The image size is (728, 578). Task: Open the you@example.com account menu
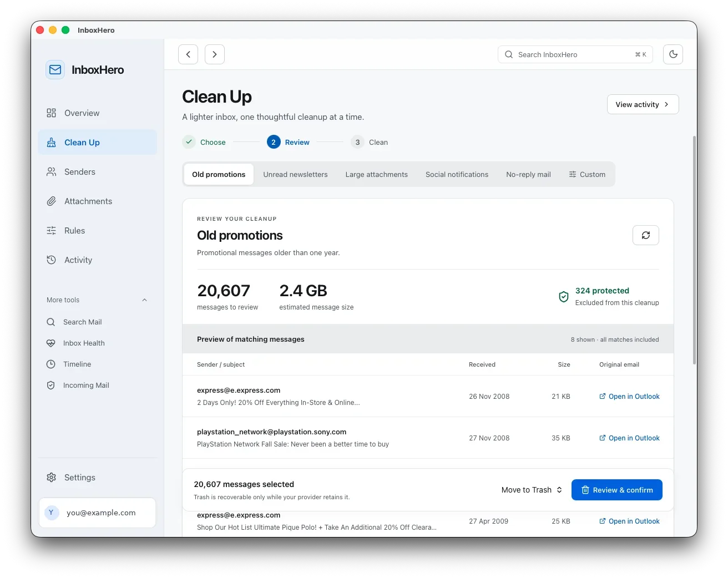pyautogui.click(x=97, y=513)
